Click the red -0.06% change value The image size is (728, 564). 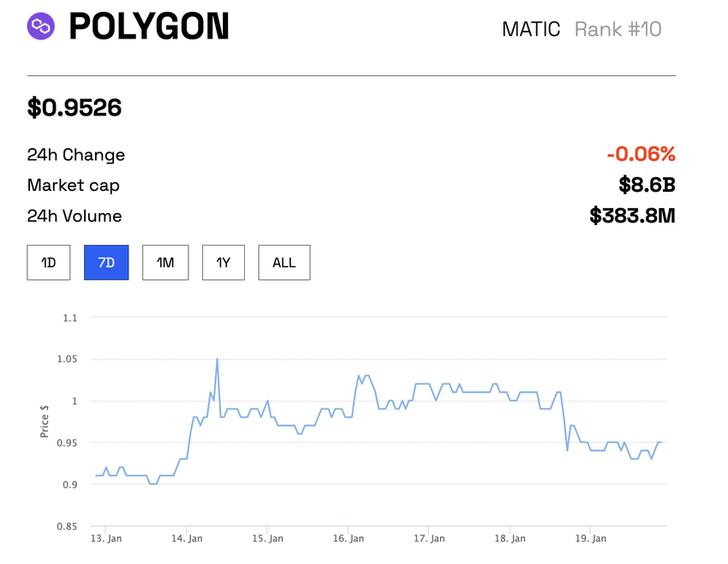[x=641, y=155]
